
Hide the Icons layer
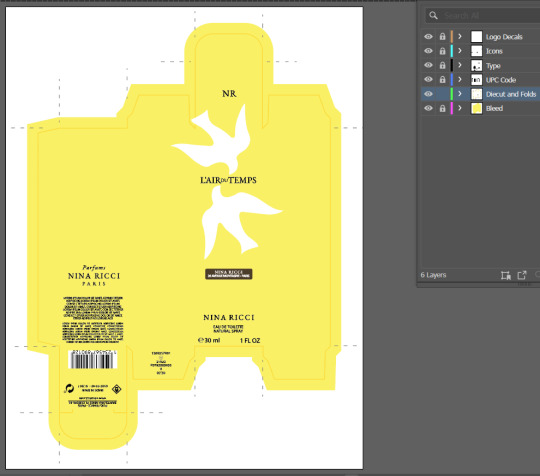click(x=428, y=51)
